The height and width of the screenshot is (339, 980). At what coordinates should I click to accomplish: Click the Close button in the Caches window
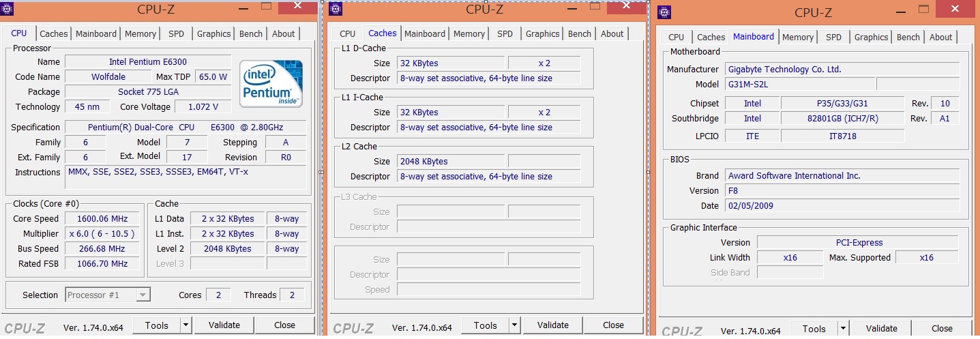(613, 325)
